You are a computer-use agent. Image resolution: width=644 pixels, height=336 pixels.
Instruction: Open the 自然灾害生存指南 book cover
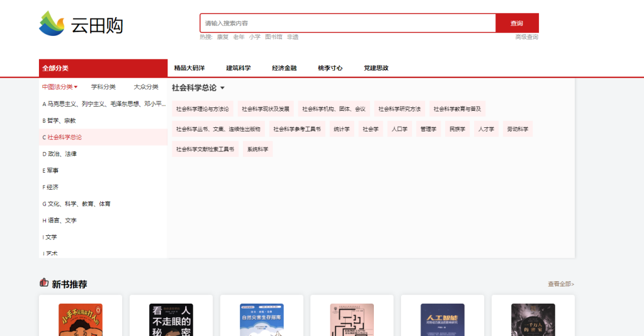pos(261,319)
